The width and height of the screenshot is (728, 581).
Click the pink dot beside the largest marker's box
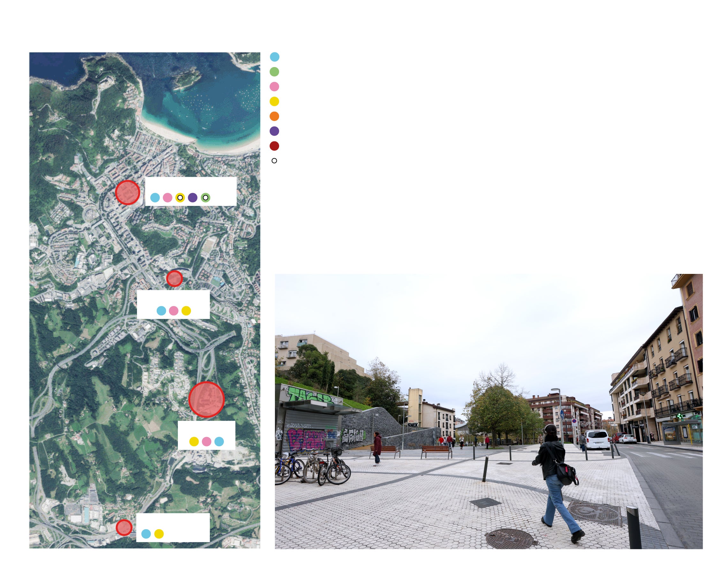(x=207, y=441)
